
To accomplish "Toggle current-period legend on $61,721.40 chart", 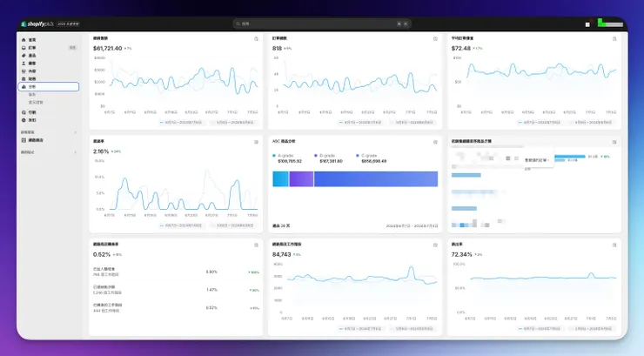I will point(181,123).
